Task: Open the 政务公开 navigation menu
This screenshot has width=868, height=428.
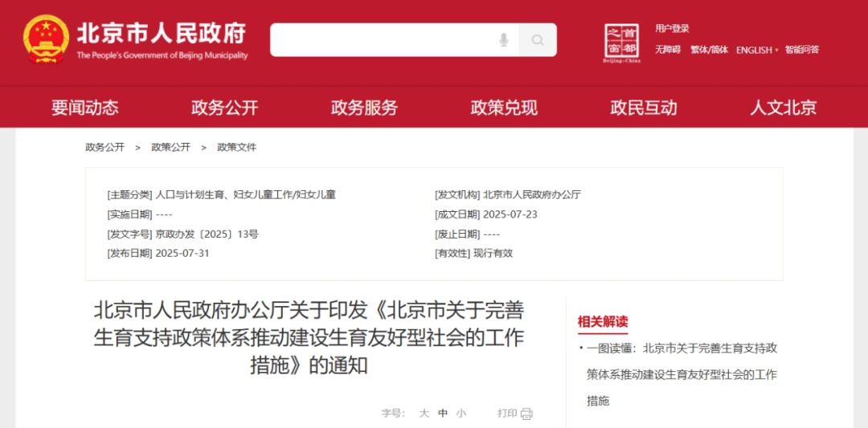Action: pyautogui.click(x=225, y=108)
